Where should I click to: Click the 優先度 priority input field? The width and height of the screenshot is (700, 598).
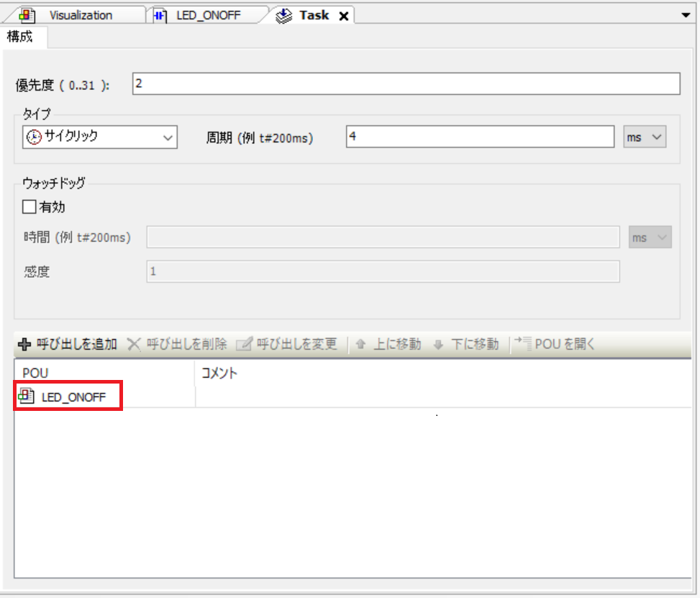click(x=406, y=84)
